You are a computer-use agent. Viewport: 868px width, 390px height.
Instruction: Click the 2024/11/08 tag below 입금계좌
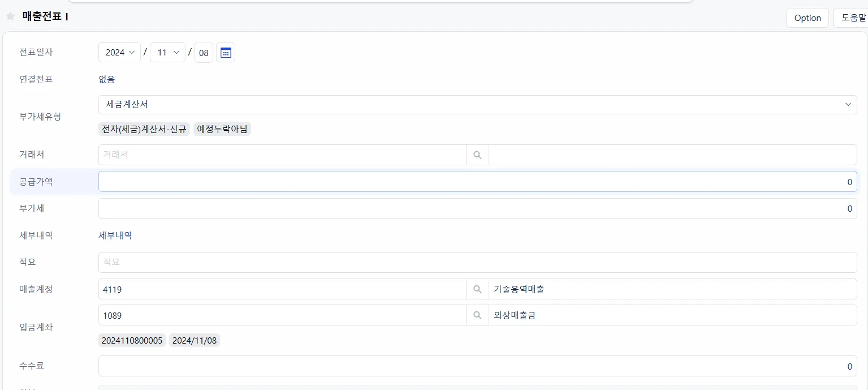pos(195,340)
